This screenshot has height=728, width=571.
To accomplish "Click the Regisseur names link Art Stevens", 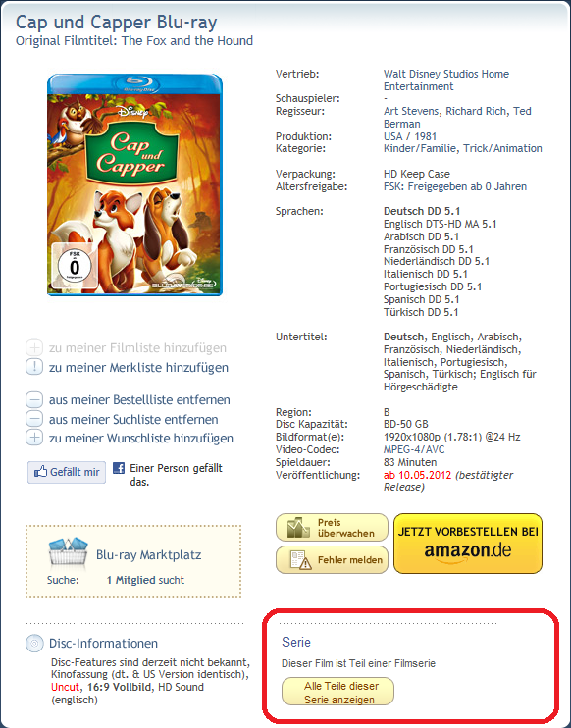I will point(410,111).
